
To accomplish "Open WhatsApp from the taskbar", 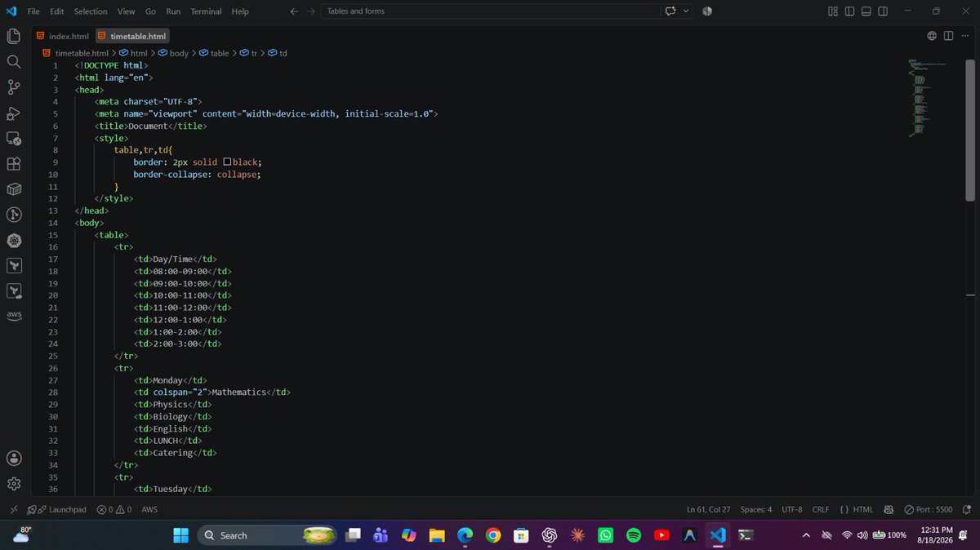I will (605, 535).
